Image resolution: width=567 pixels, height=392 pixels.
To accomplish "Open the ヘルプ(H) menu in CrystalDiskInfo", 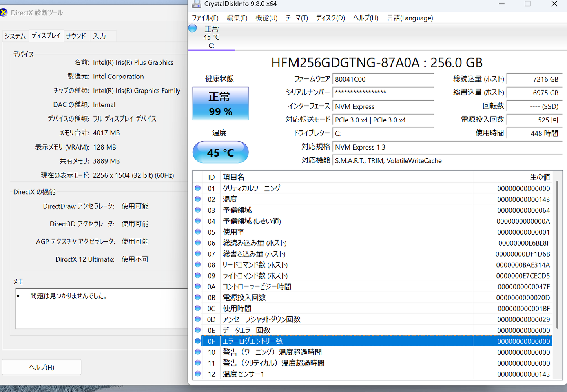I will (x=366, y=18).
